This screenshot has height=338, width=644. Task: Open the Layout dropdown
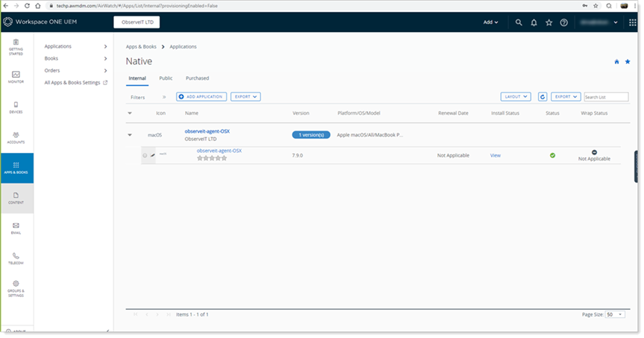516,97
